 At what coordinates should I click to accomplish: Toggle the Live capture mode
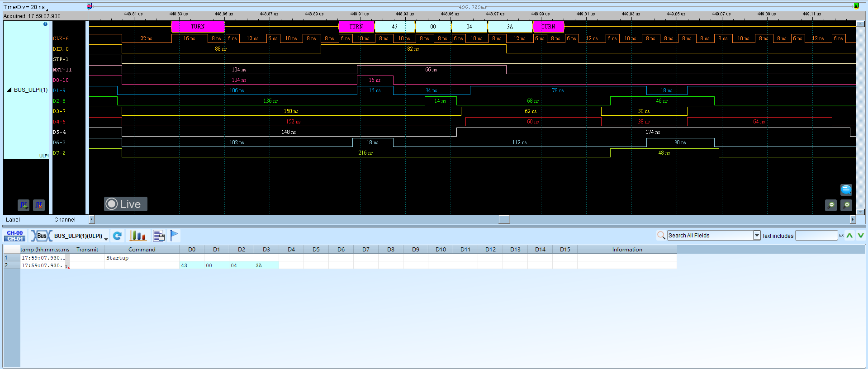tap(126, 204)
